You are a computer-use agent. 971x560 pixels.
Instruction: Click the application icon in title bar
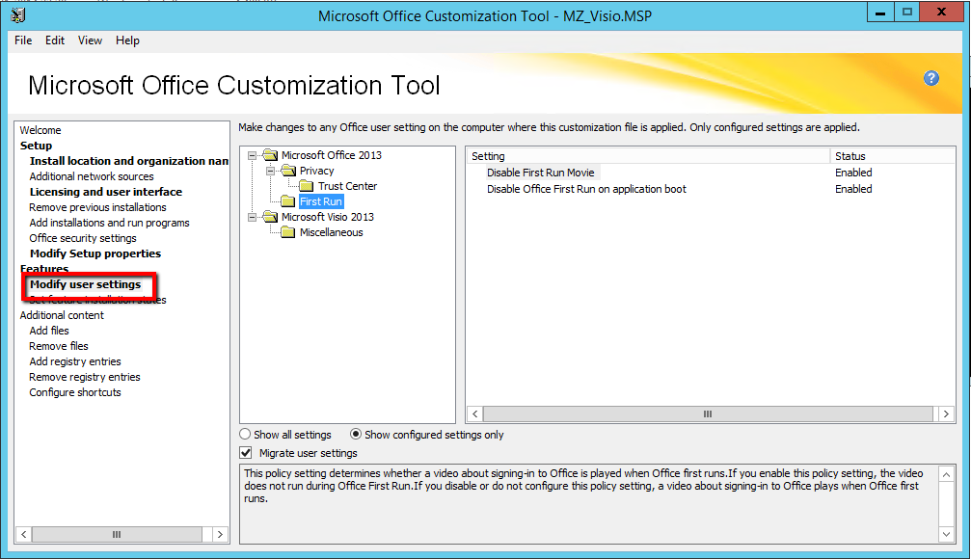17,14
